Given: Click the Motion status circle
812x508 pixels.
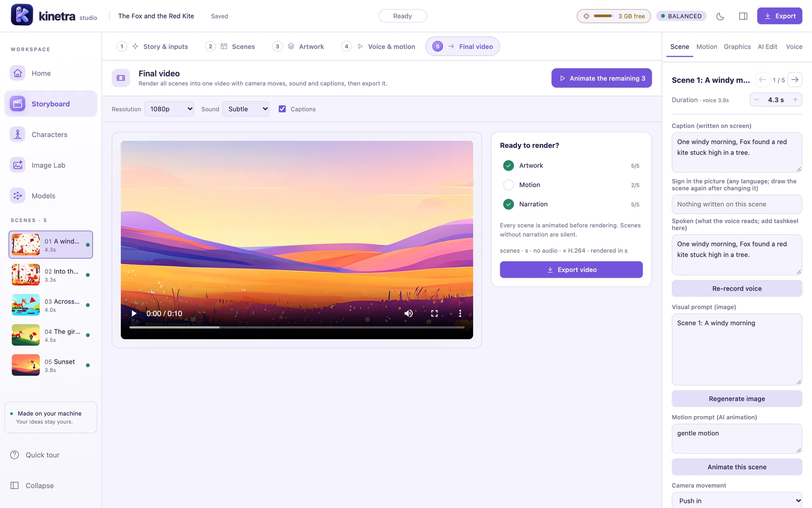Looking at the screenshot, I should 509,185.
